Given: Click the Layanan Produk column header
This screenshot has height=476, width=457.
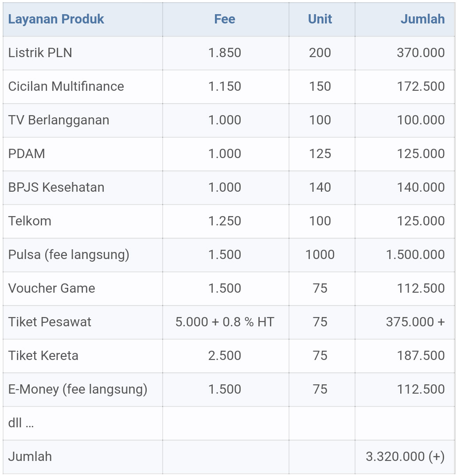Looking at the screenshot, I should tap(56, 19).
